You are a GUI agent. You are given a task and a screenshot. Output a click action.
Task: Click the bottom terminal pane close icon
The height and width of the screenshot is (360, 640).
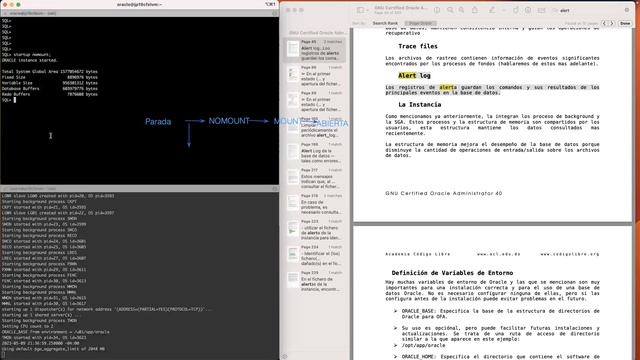5,189
